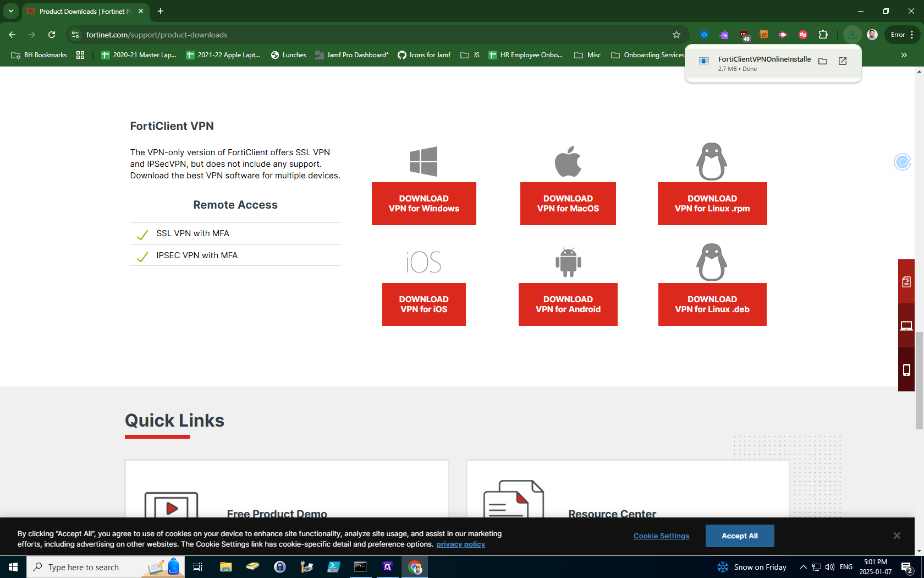
Task: Open the Snow on Friday weather widget
Action: tap(752, 567)
